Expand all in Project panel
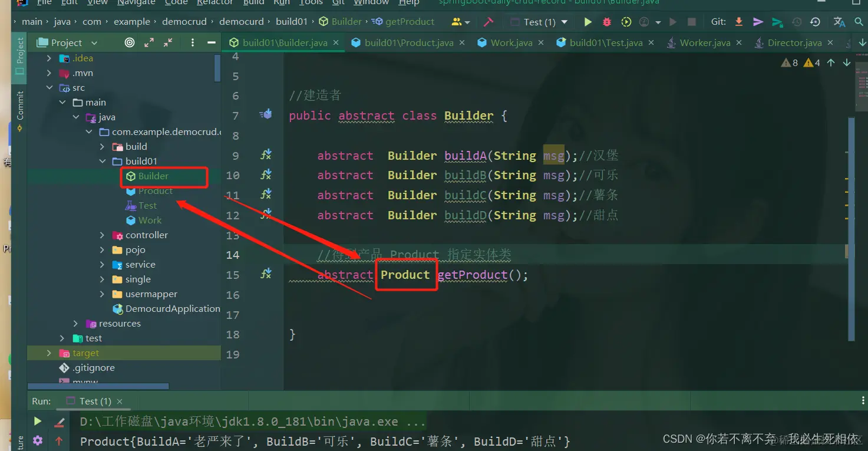 149,42
